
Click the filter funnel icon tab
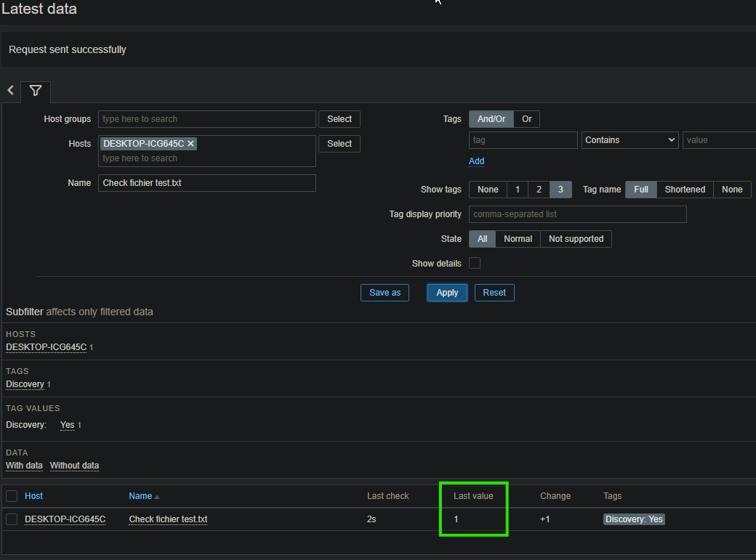click(36, 91)
